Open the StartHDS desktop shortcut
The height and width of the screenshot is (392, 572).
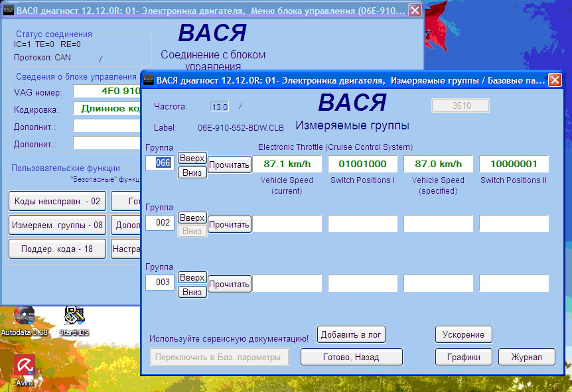tap(74, 320)
